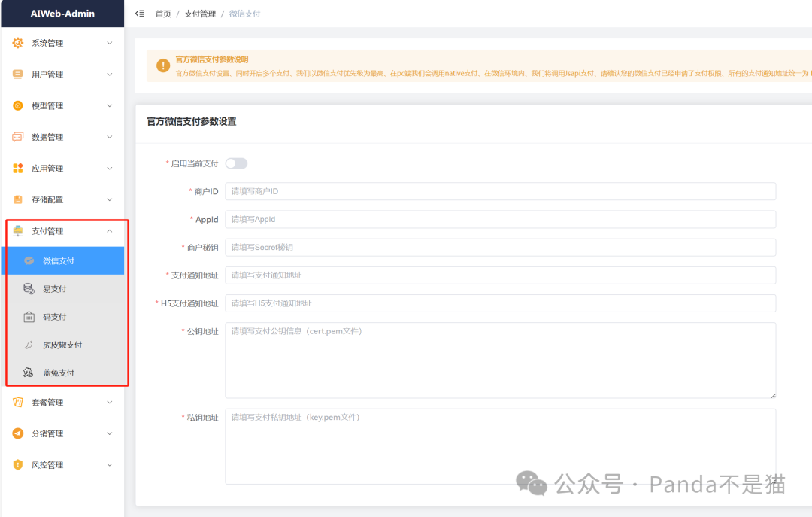
Task: Click into the 私钥地址 textarea
Action: 500,446
